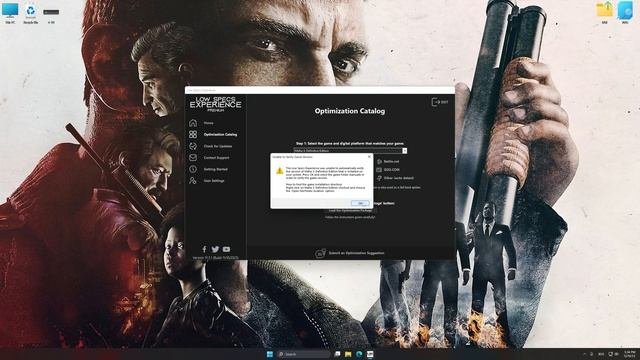Click the Exit icon at top right
The image size is (640, 360).
(x=440, y=102)
